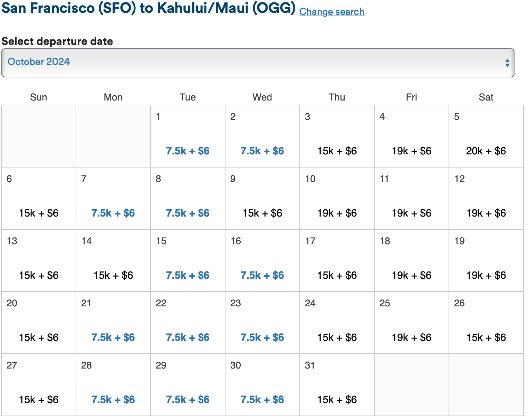Choose October 13 departure date
This screenshot has width=529, height=420.
point(39,275)
